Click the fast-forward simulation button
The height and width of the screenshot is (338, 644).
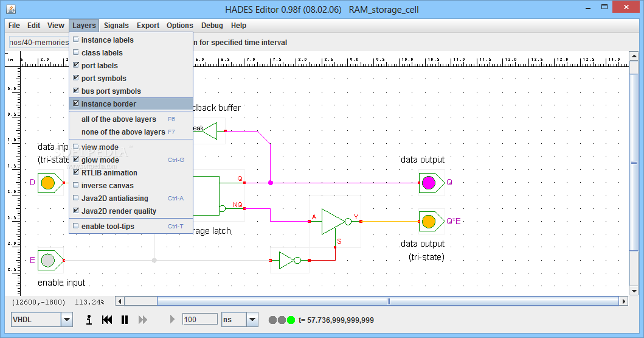click(142, 320)
